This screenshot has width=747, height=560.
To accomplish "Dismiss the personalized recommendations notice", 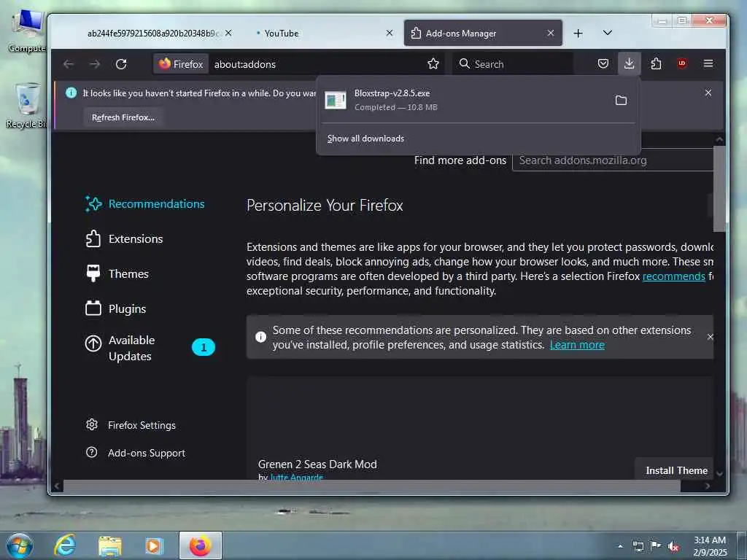I will coord(711,337).
